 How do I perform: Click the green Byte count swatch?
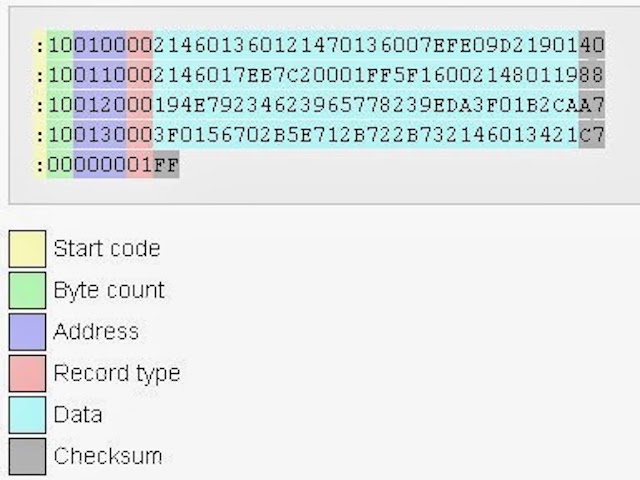click(27, 291)
